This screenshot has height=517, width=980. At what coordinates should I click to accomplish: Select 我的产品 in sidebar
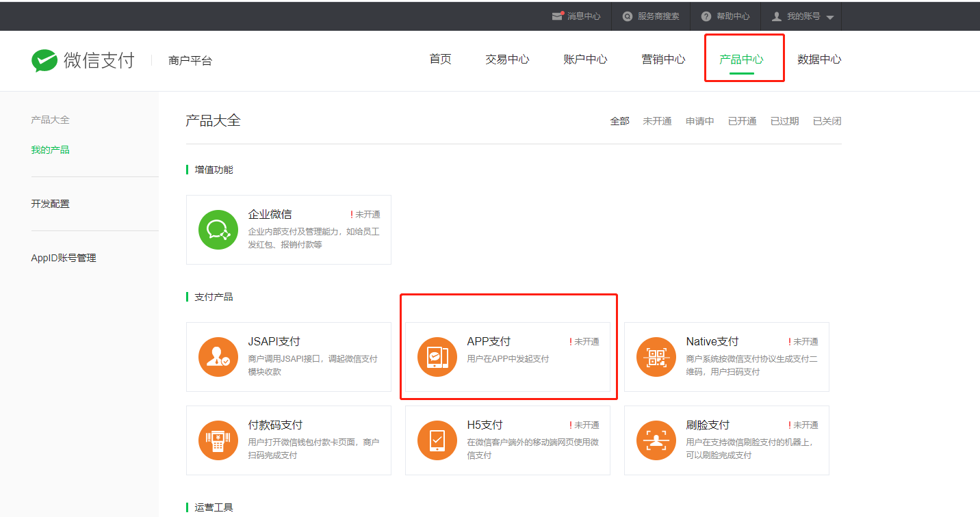50,150
